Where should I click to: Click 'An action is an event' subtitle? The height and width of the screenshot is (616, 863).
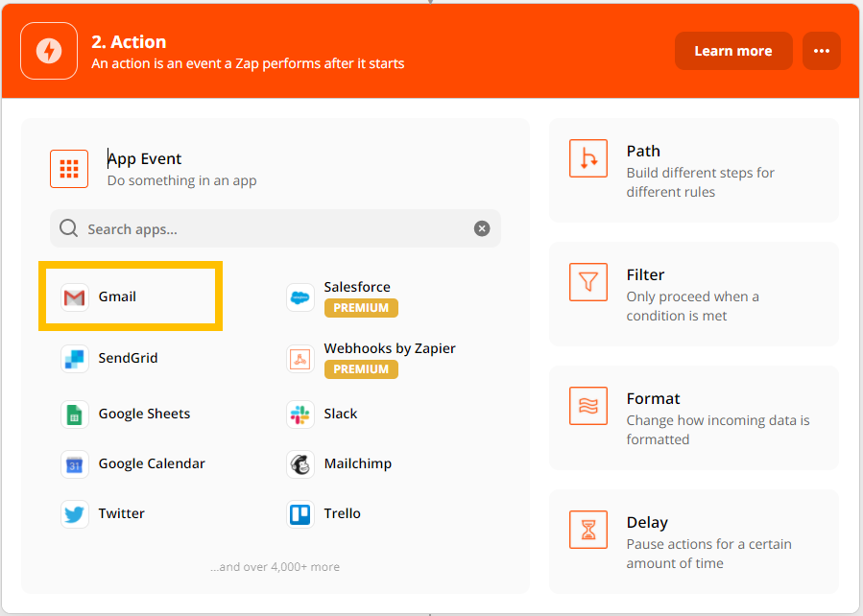click(248, 63)
